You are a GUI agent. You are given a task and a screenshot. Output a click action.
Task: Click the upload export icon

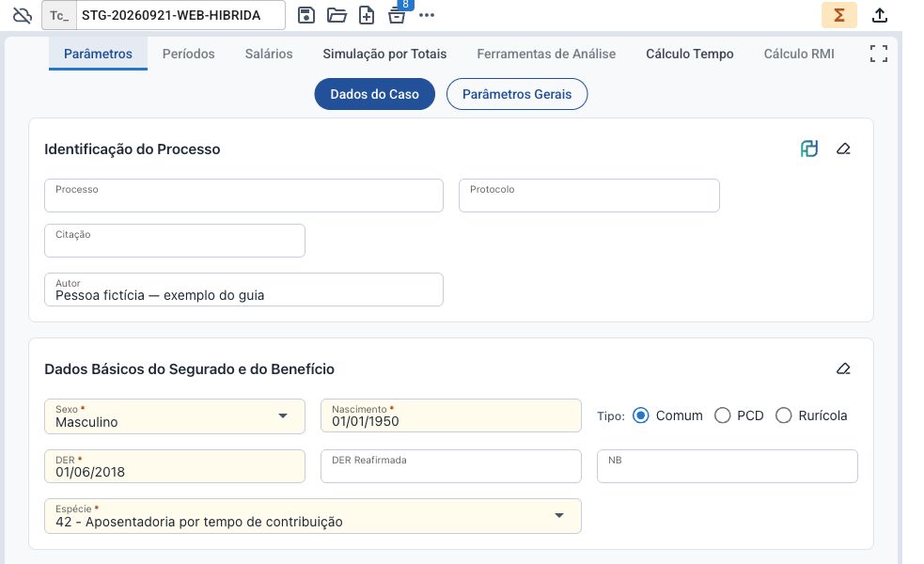(x=880, y=15)
